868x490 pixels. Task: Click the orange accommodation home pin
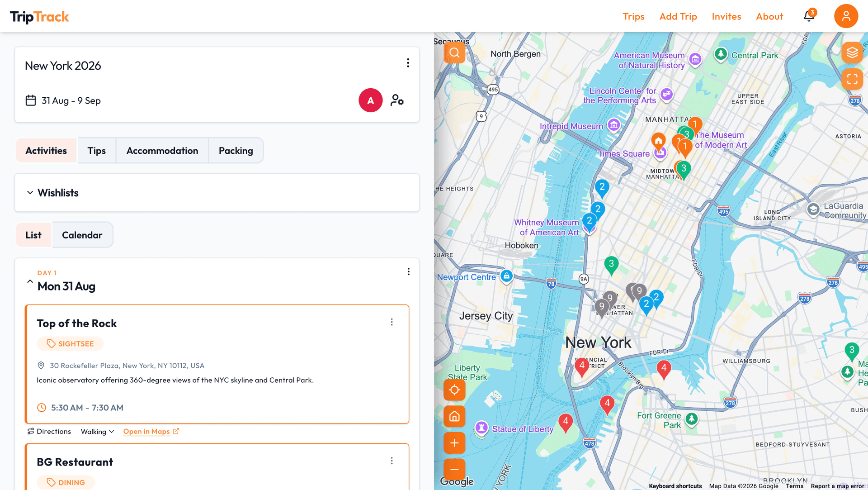pyautogui.click(x=659, y=141)
